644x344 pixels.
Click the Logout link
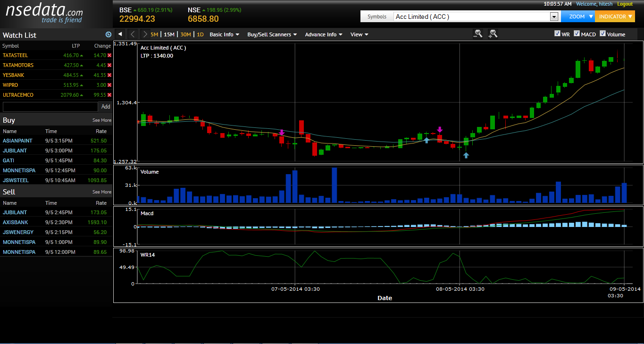(625, 4)
